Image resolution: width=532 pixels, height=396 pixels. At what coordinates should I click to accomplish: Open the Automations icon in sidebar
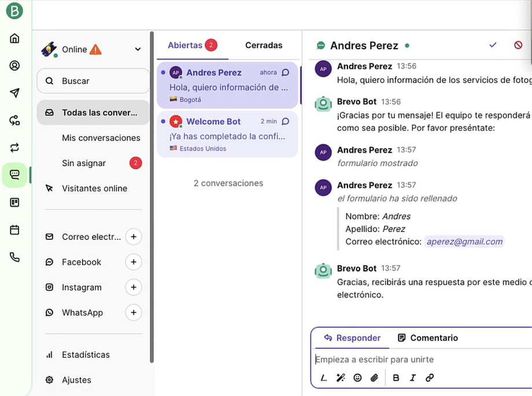[x=14, y=120]
